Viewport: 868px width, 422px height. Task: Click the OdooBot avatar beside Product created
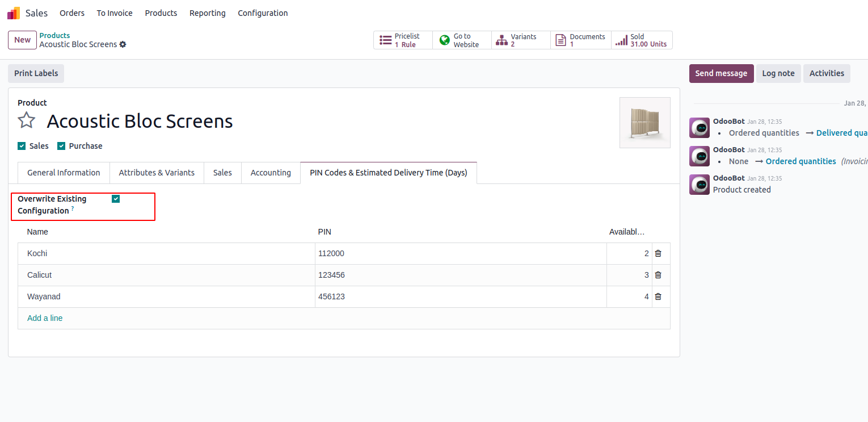click(x=700, y=185)
